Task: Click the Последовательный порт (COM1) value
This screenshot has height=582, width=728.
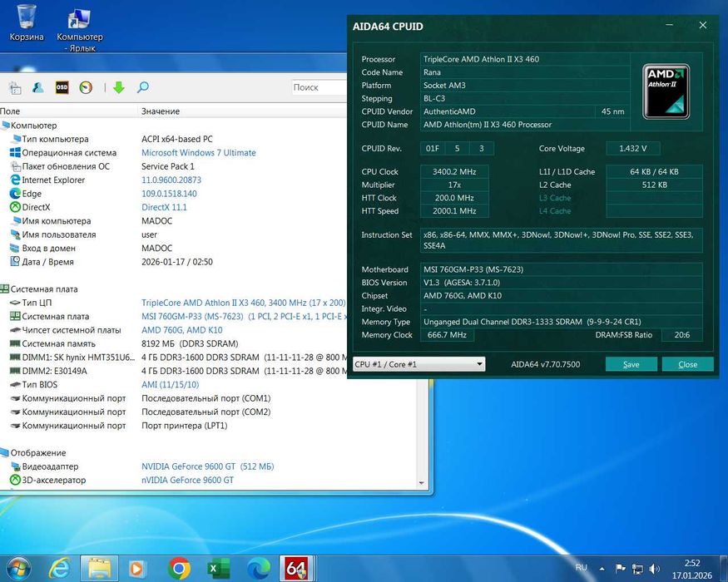Action: click(x=206, y=398)
